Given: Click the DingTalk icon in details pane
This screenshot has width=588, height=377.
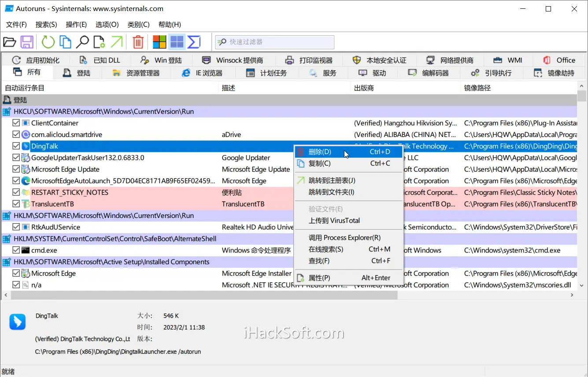Looking at the screenshot, I should click(x=18, y=322).
